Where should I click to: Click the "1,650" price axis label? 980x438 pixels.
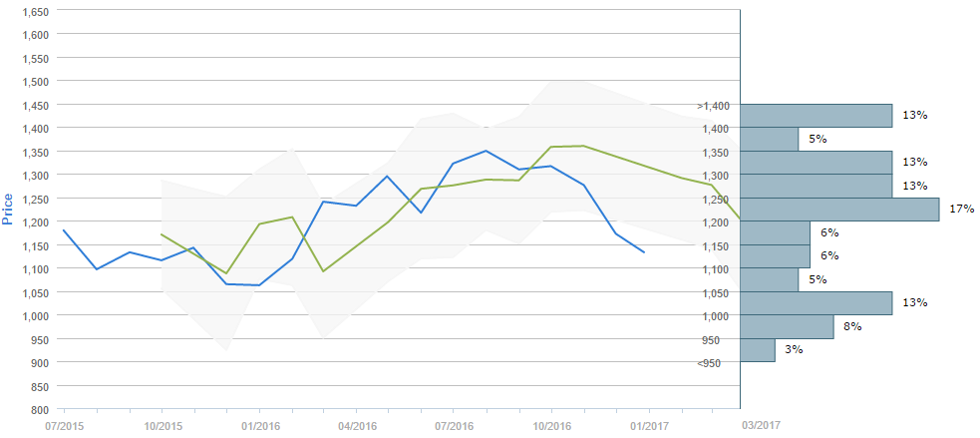(x=34, y=11)
